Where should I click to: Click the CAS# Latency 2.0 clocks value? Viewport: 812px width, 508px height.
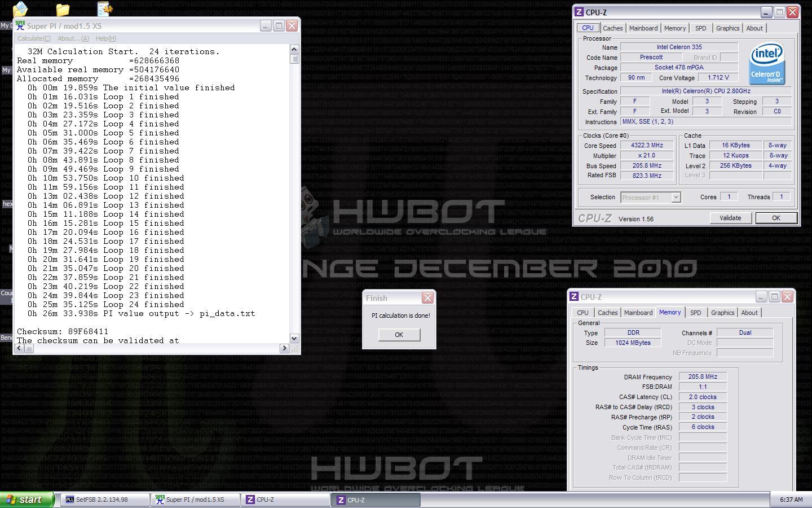point(703,397)
